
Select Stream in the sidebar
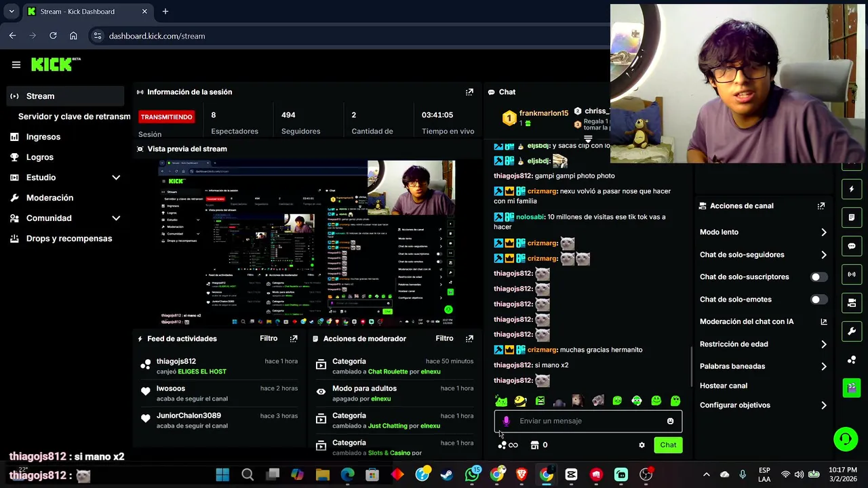[66, 96]
